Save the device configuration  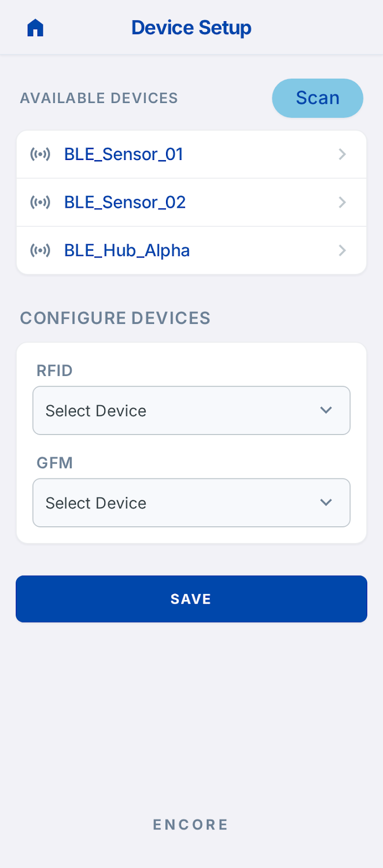click(191, 599)
